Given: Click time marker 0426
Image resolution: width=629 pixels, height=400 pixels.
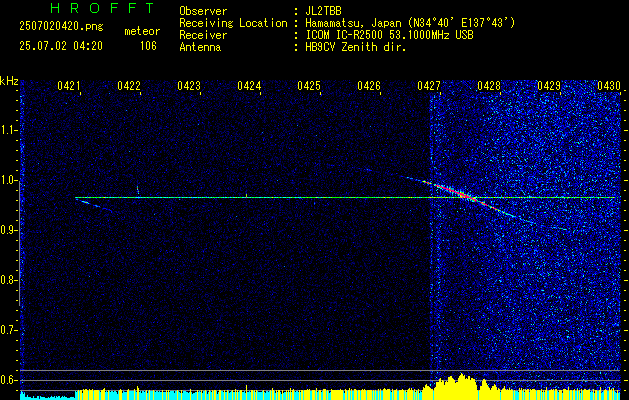Looking at the screenshot, I should (x=369, y=86).
